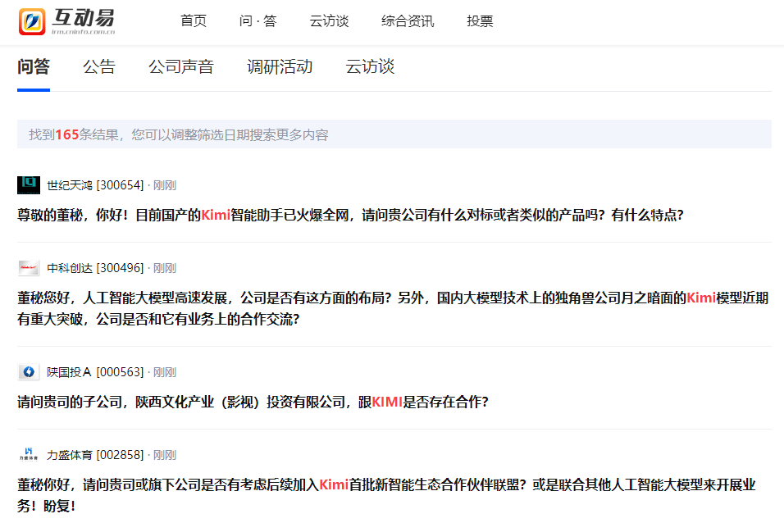Open 云访谈 in the top navigation bar

[329, 21]
